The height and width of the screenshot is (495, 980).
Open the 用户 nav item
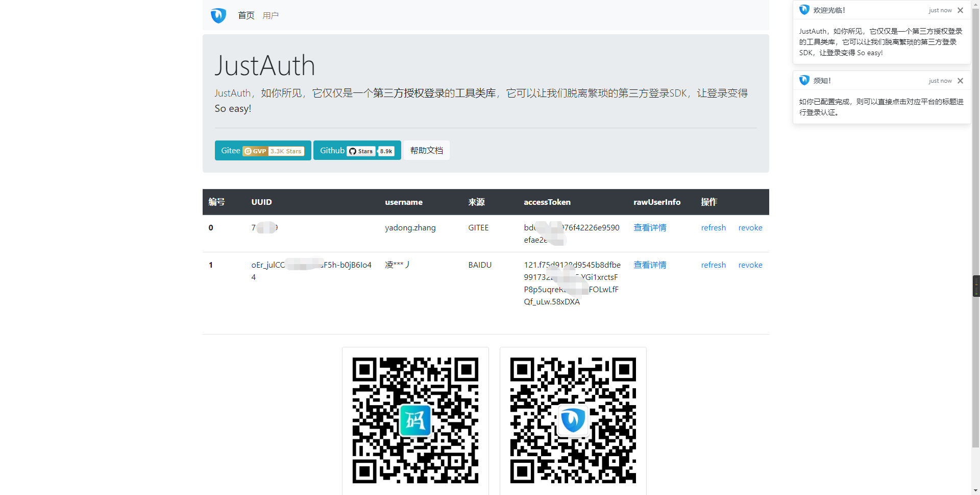271,15
